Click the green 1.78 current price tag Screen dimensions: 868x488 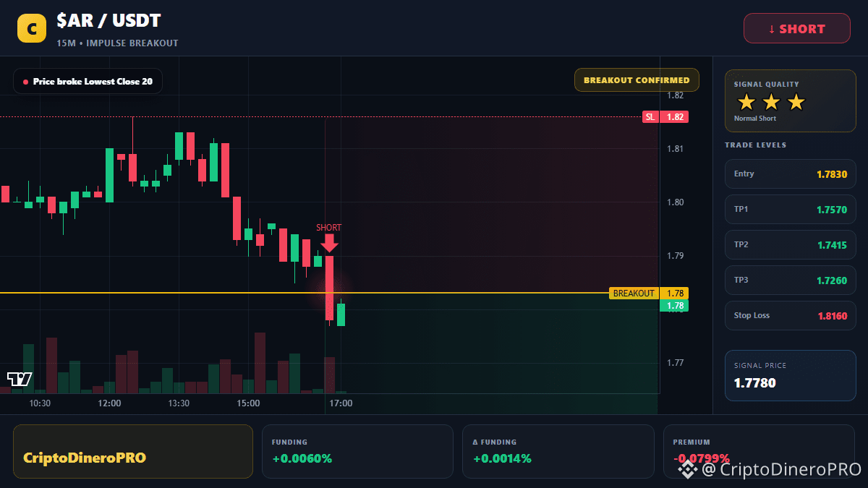[x=674, y=306]
